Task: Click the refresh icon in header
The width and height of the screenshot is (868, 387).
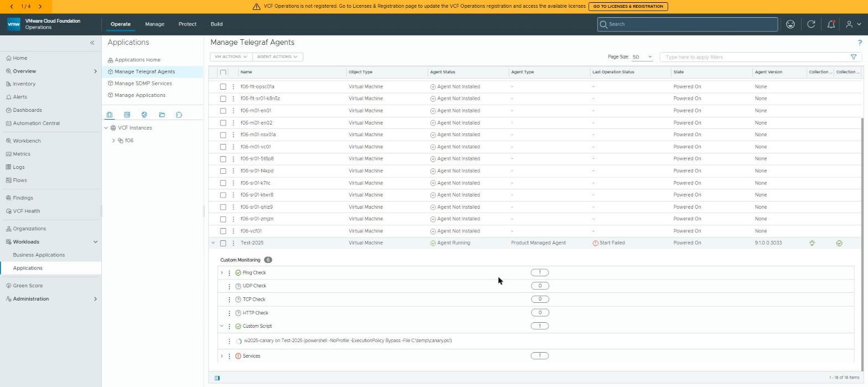Action: [811, 24]
